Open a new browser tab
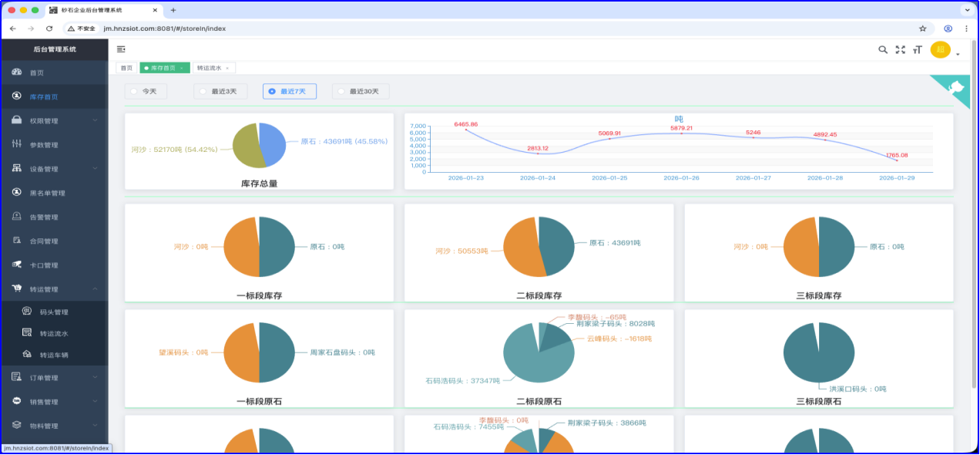Screen dimensions: 980x455 [173, 10]
